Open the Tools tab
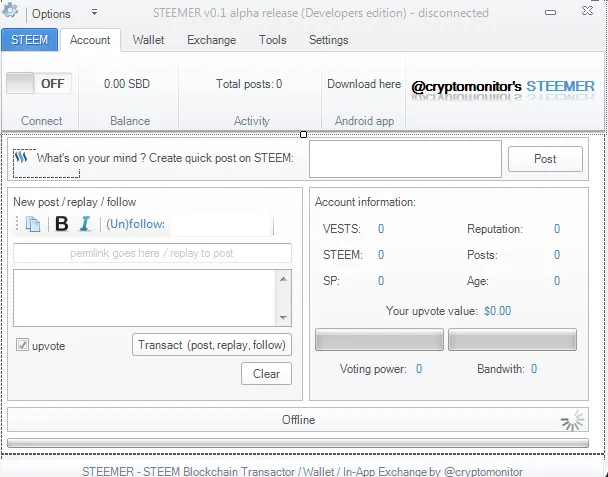Viewport: 608px width, 477px height. (x=273, y=40)
